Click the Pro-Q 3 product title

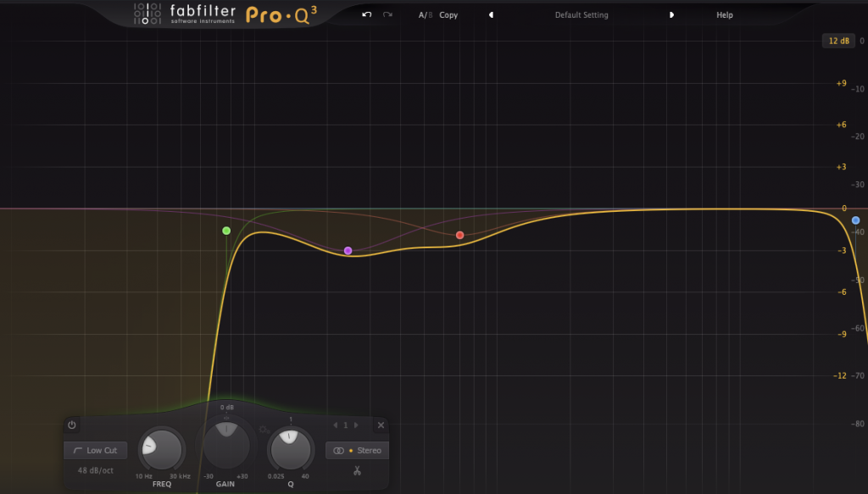tap(281, 15)
